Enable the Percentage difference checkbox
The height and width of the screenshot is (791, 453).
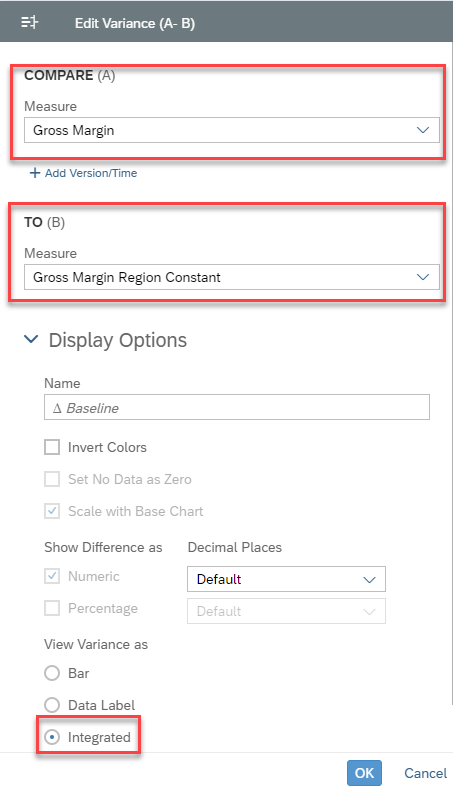(52, 608)
